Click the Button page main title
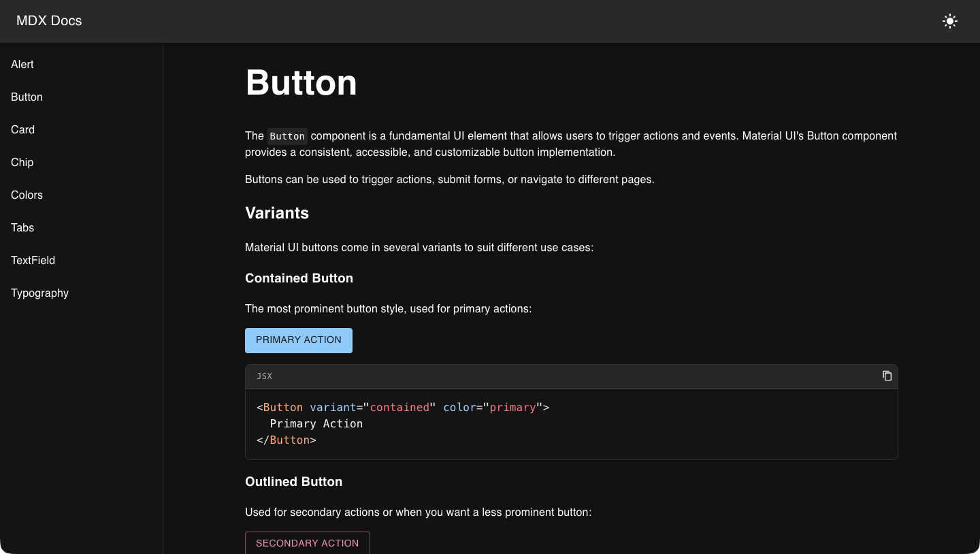 point(301,83)
